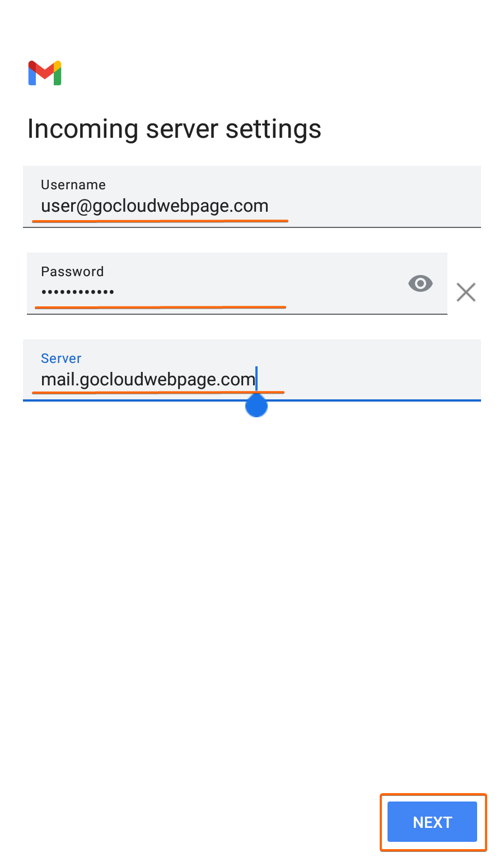The image size is (504, 862).
Task: Clear the password using the X icon
Action: [x=466, y=292]
